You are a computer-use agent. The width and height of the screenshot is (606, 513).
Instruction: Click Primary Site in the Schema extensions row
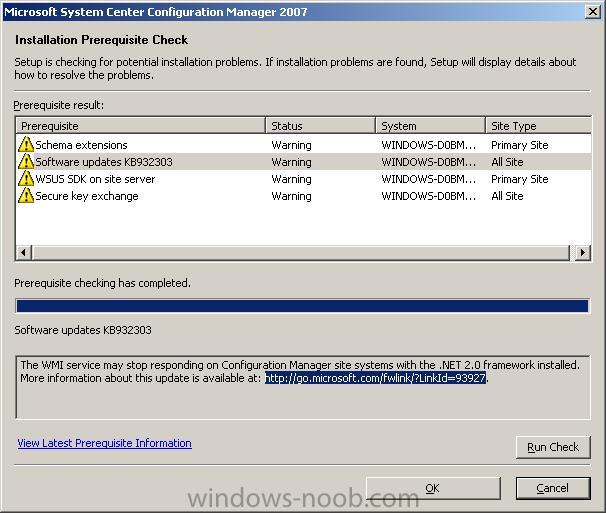520,145
